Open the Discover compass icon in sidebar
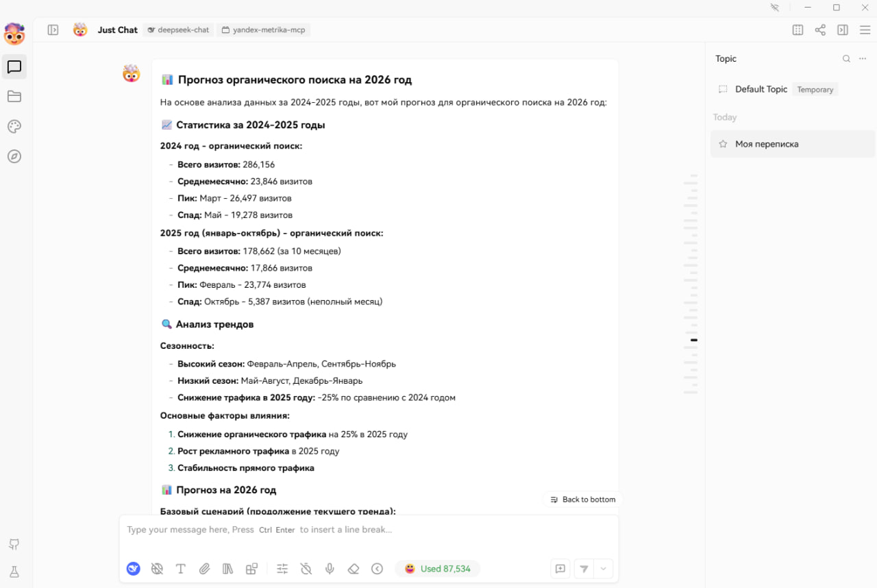The height and width of the screenshot is (588, 877). point(14,157)
